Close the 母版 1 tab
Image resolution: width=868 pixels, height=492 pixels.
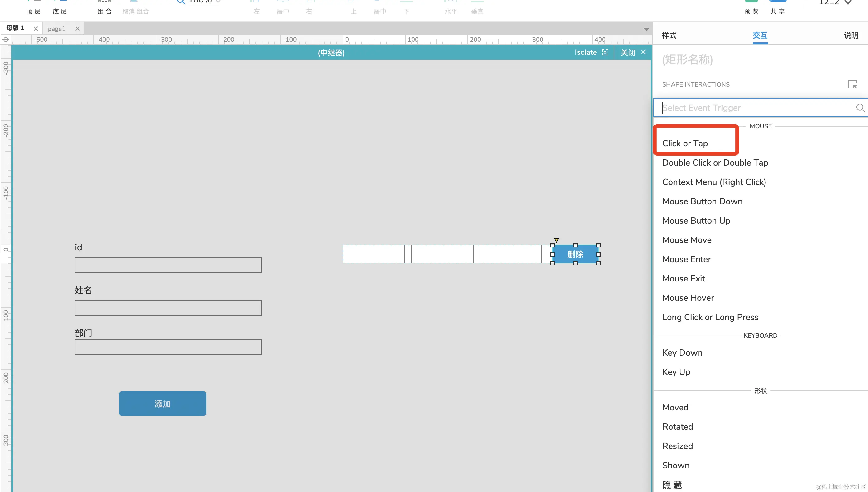coord(36,29)
